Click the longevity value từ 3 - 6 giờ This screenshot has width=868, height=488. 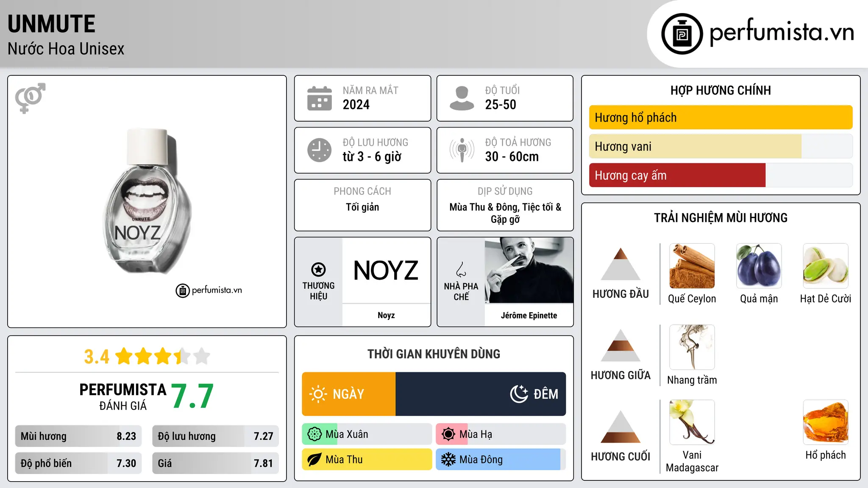point(372,157)
